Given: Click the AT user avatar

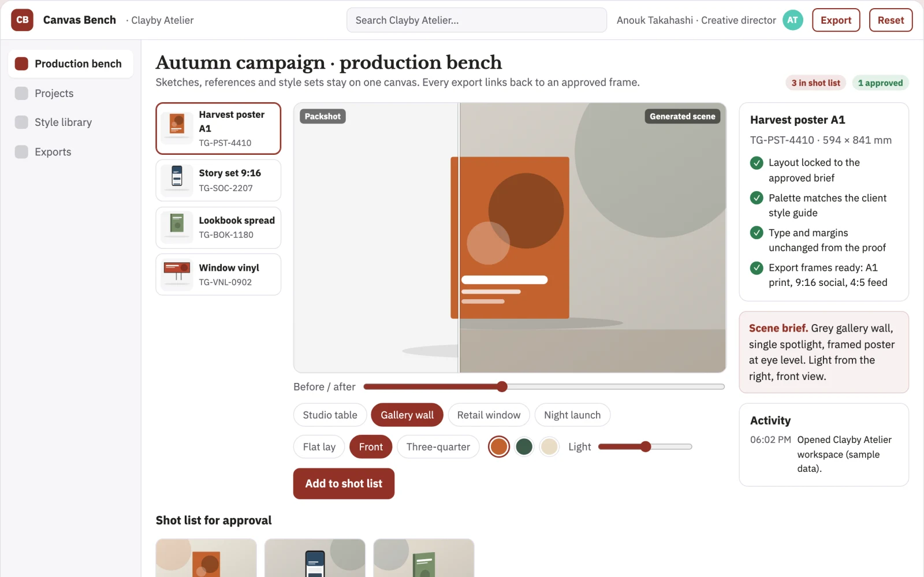Looking at the screenshot, I should click(792, 20).
